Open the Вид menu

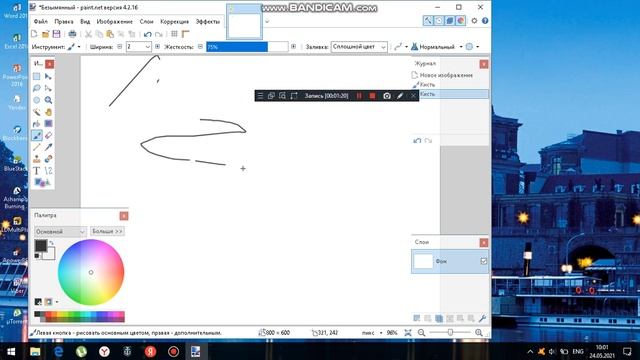[85, 21]
